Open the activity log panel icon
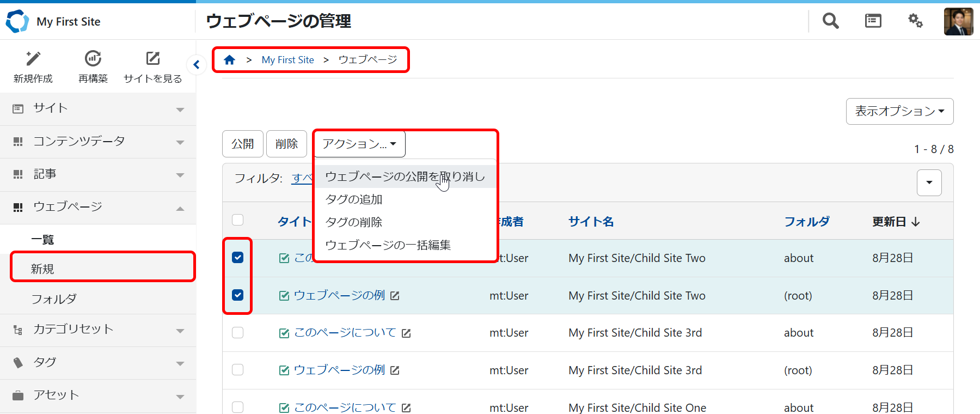The image size is (980, 414). (x=873, y=21)
